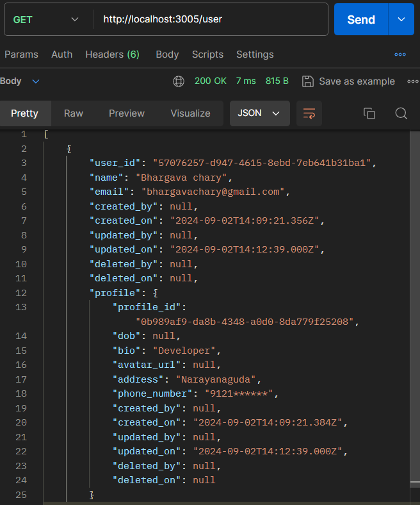This screenshot has height=505, width=420.
Task: Click the name value "Bhargava chary"
Action: pyautogui.click(x=181, y=178)
